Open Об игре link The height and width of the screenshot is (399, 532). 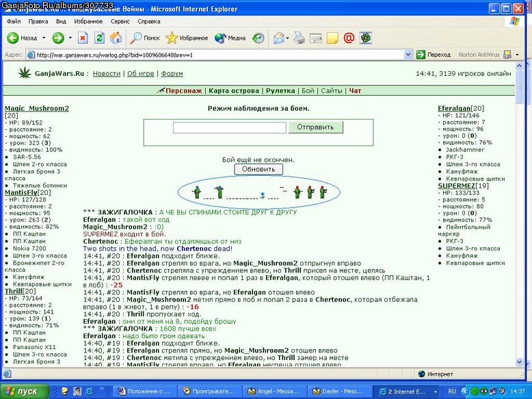pos(140,74)
